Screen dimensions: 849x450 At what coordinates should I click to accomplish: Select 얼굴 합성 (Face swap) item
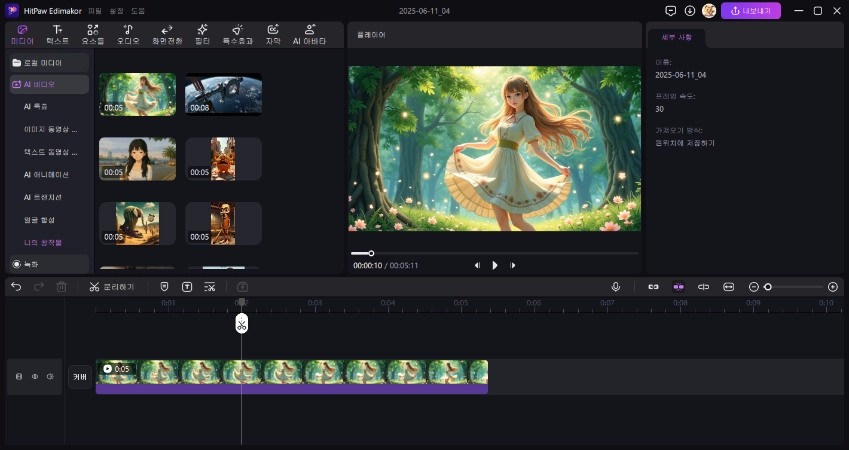click(x=39, y=220)
